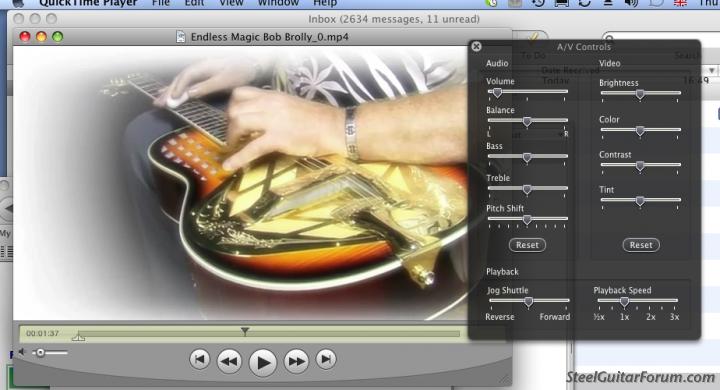Skip to the beginning of the movie
The width and height of the screenshot is (720, 390).
200,359
